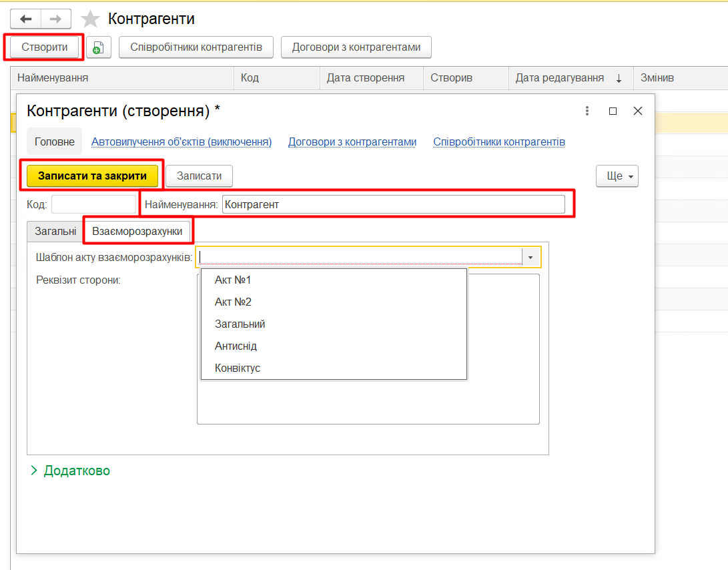Choose Антиснід in the dropdown list
728x570 pixels.
pyautogui.click(x=236, y=346)
